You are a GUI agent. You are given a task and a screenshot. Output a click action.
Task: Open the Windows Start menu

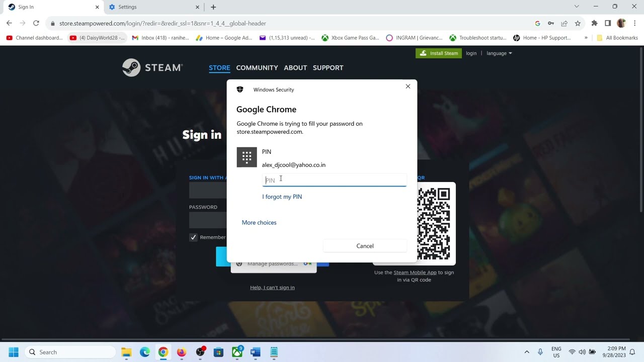pyautogui.click(x=14, y=352)
